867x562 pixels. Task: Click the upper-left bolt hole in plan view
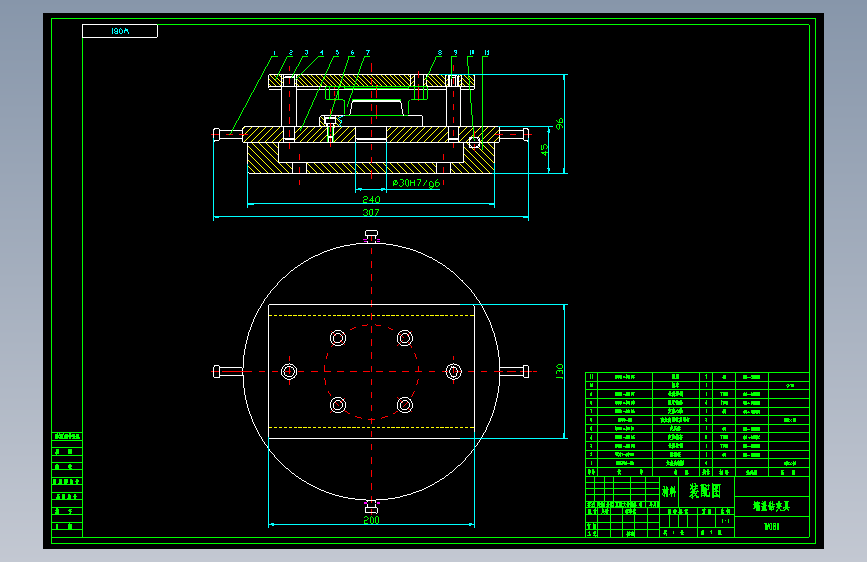338,338
